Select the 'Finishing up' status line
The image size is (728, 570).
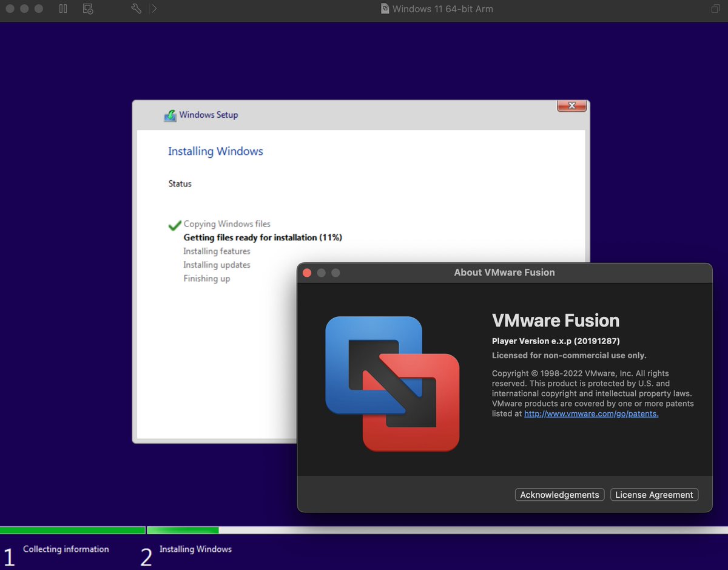206,279
